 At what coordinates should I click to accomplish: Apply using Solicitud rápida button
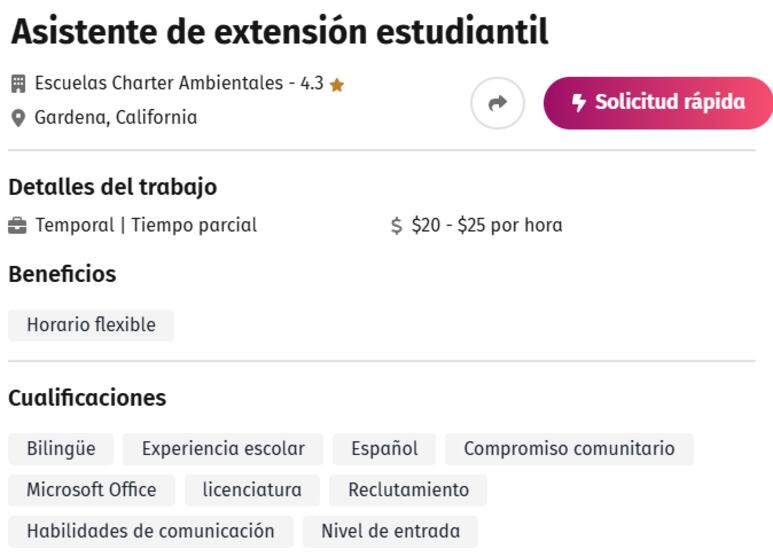coord(658,103)
